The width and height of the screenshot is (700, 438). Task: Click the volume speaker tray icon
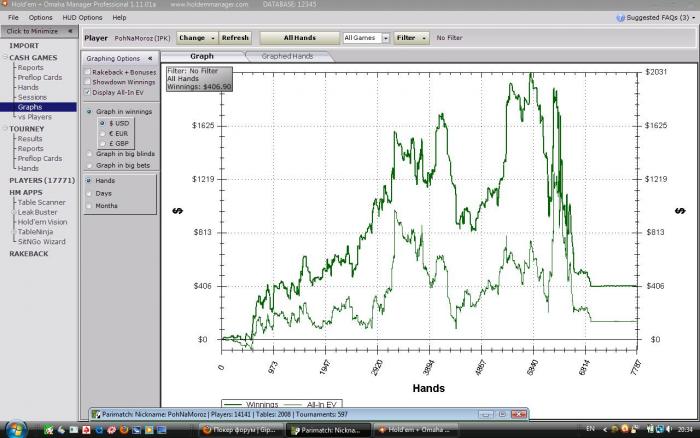click(x=669, y=429)
